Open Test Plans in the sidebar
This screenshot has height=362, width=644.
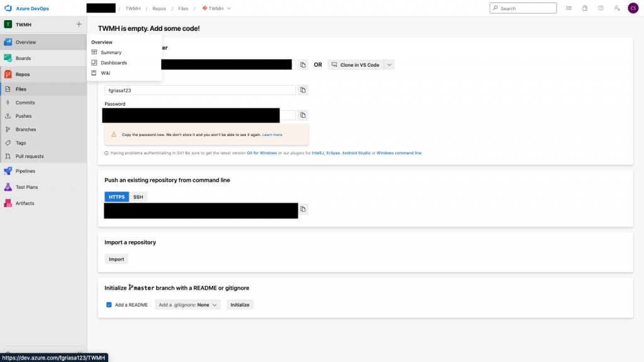[x=43, y=187]
